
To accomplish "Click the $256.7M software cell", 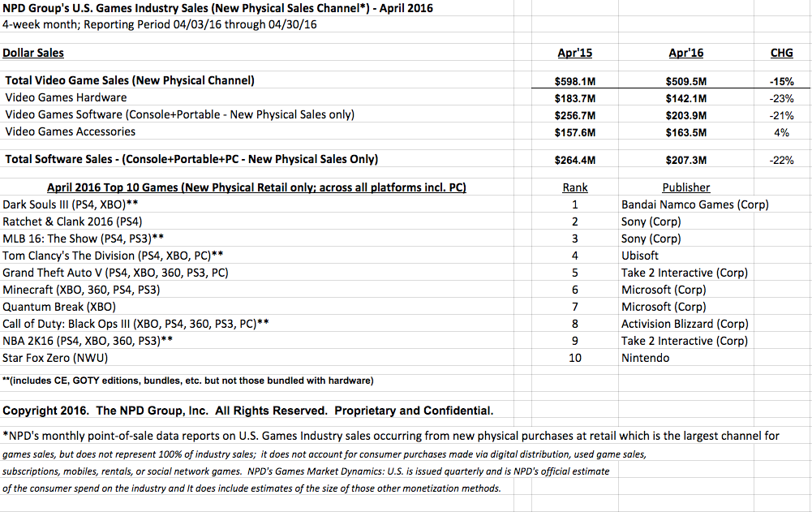I will (575, 115).
